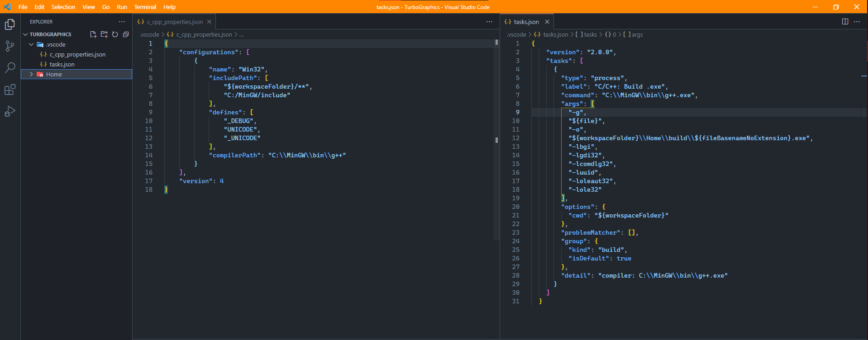Select c_cpp_properties.json in Explorer tree
This screenshot has height=340, width=868.
coord(76,54)
